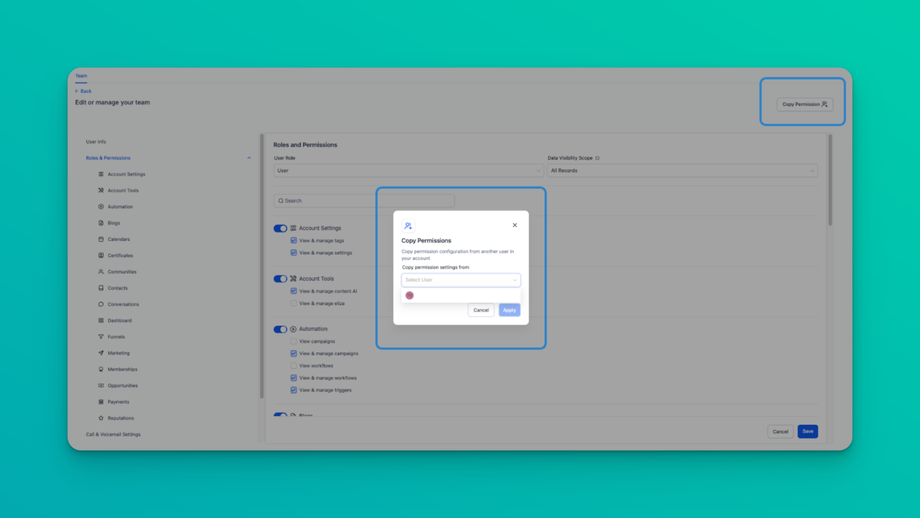920x518 pixels.
Task: Select Account Settings icon in sidebar
Action: (x=101, y=174)
